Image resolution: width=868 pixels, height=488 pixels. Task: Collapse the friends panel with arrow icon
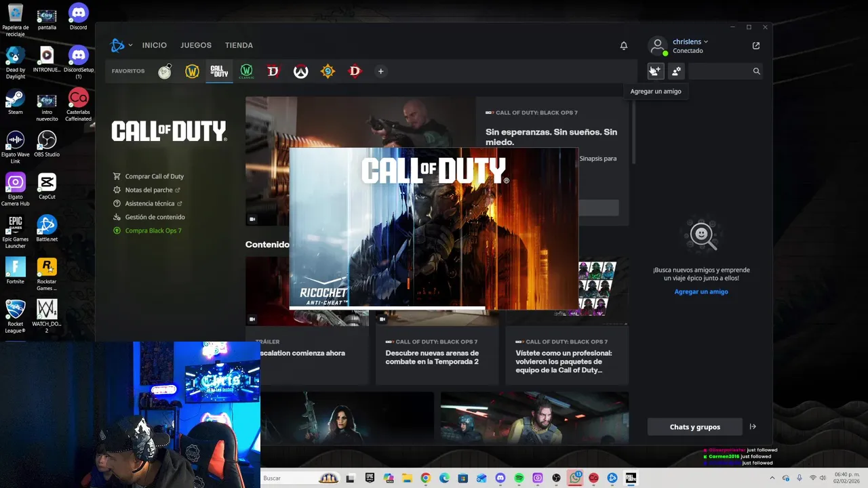pos(753,427)
